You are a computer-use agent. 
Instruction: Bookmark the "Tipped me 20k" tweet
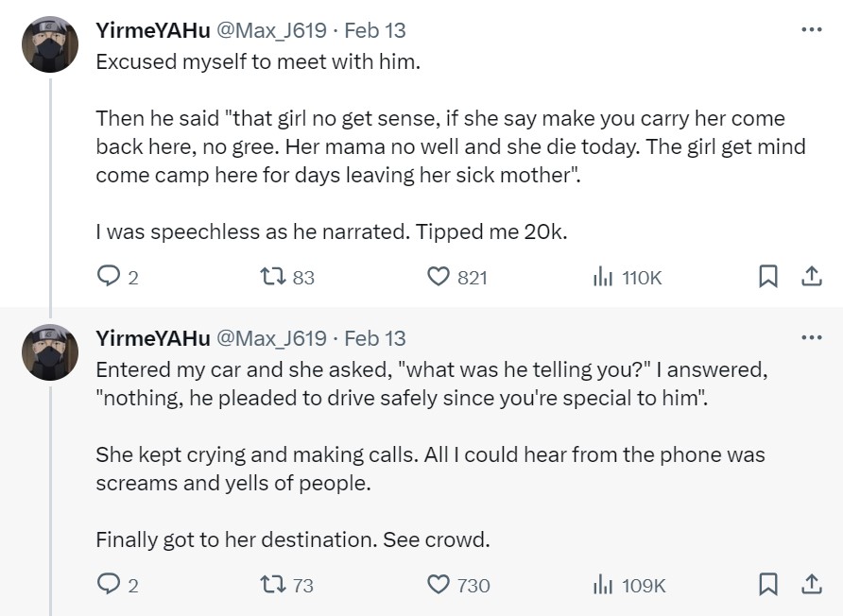click(x=768, y=277)
